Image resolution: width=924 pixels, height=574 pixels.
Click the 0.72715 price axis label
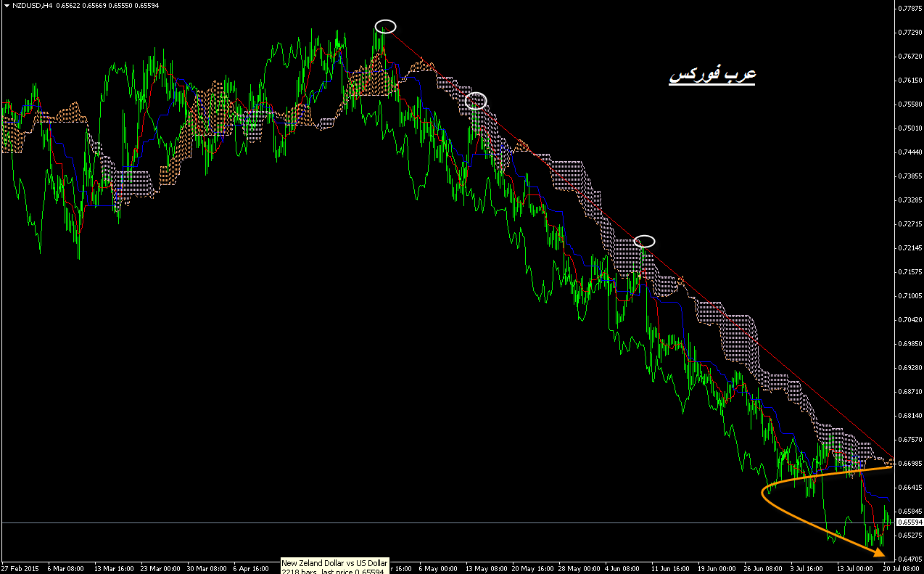(909, 224)
